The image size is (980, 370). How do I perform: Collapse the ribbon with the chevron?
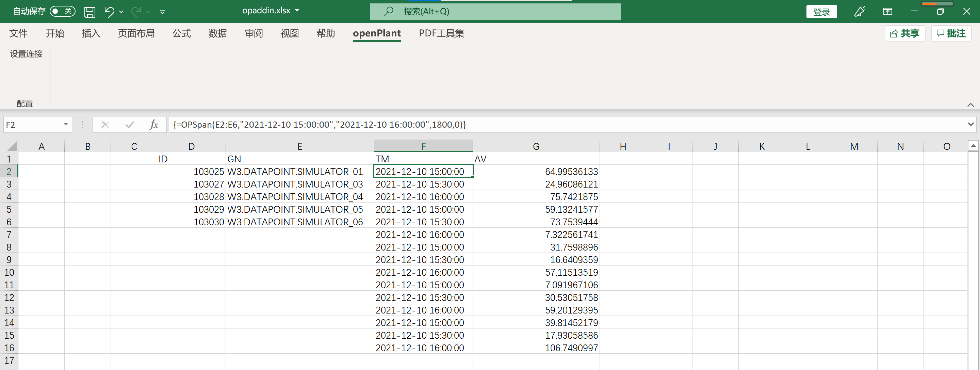pos(970,105)
